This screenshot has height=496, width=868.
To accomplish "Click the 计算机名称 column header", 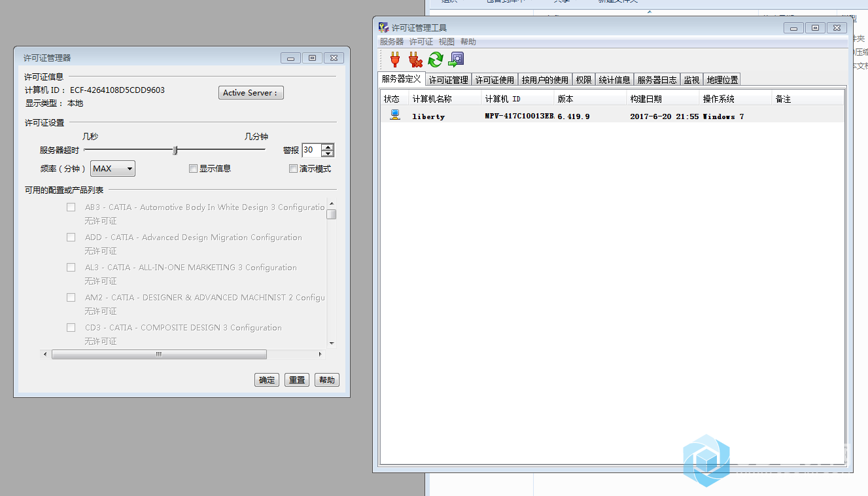I will [x=445, y=99].
